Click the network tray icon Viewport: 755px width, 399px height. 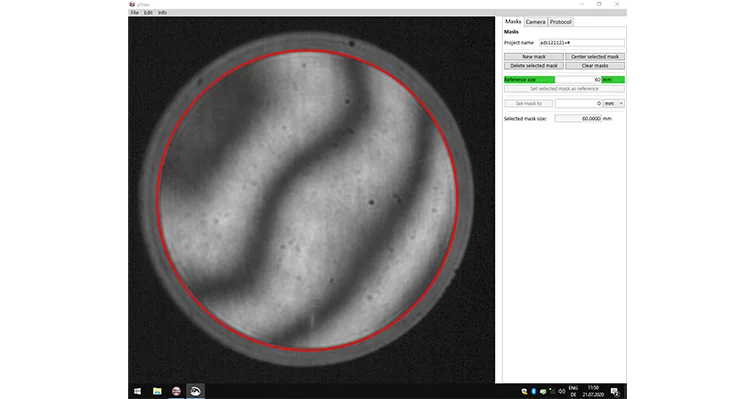pos(552,391)
